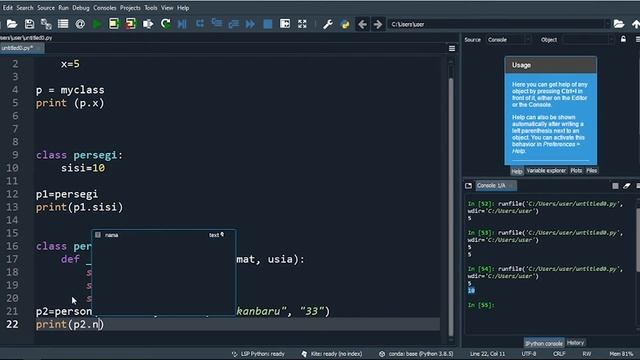The width and height of the screenshot is (640, 360).
Task: Switch to the History tab
Action: click(576, 343)
